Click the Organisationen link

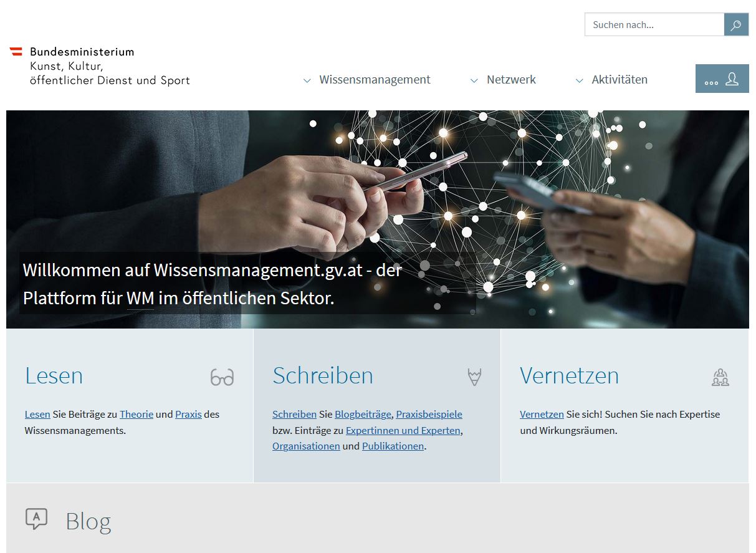[x=306, y=446]
